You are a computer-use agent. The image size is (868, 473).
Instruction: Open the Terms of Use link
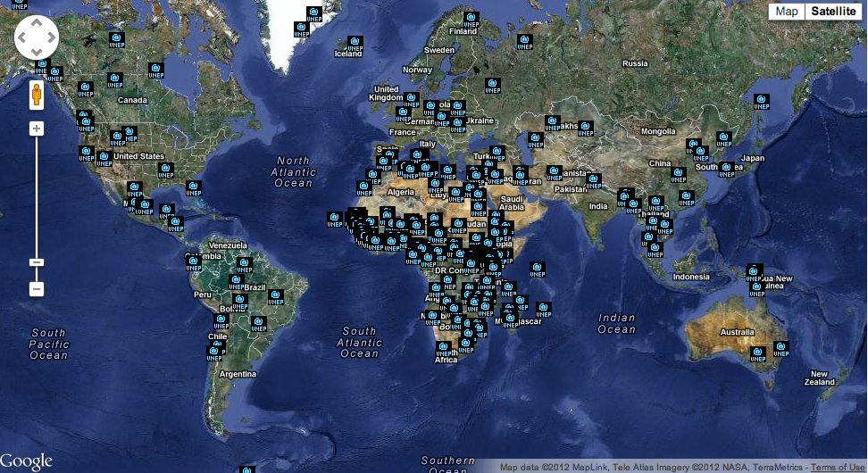click(x=839, y=468)
